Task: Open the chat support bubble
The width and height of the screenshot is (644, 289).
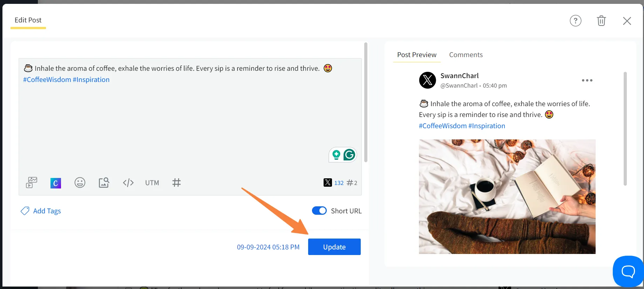Action: tap(628, 271)
